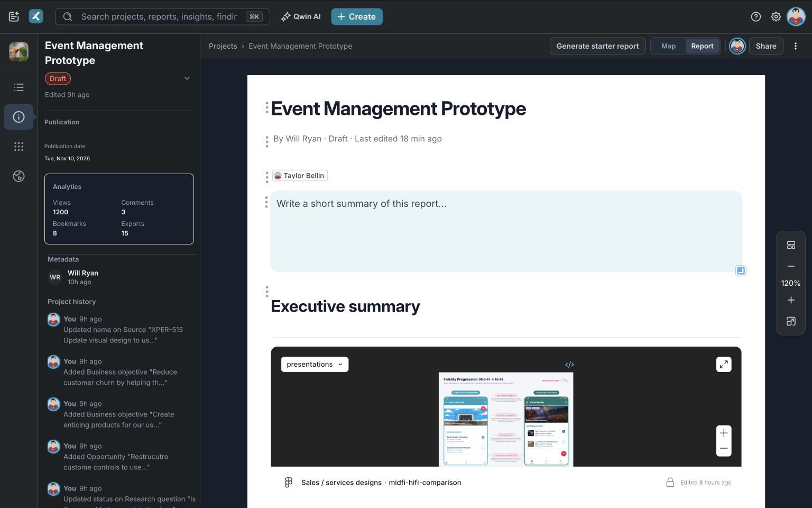This screenshot has width=812, height=508.
Task: Switch to the Map view
Action: pyautogui.click(x=668, y=46)
